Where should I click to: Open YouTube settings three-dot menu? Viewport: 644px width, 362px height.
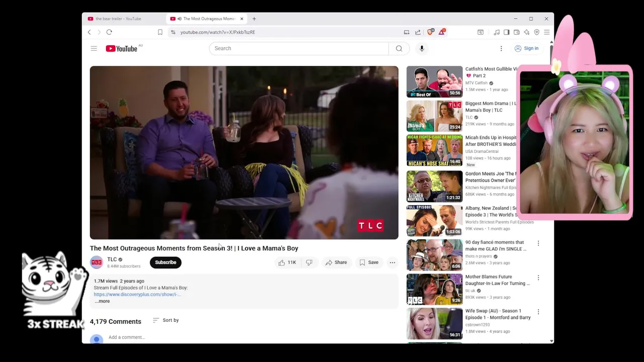pyautogui.click(x=501, y=48)
